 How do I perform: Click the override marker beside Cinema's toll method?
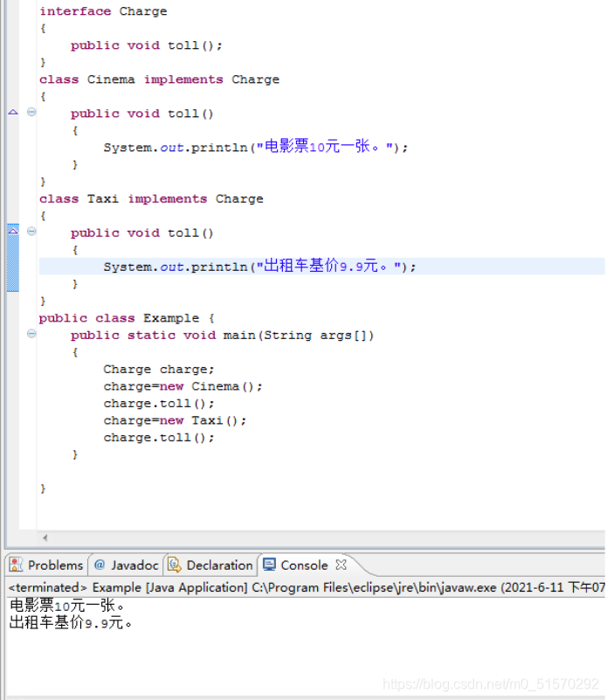pyautogui.click(x=13, y=112)
